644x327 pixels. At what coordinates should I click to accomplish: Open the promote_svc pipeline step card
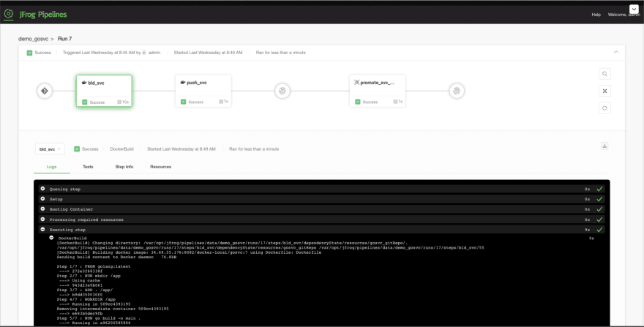pyautogui.click(x=378, y=91)
